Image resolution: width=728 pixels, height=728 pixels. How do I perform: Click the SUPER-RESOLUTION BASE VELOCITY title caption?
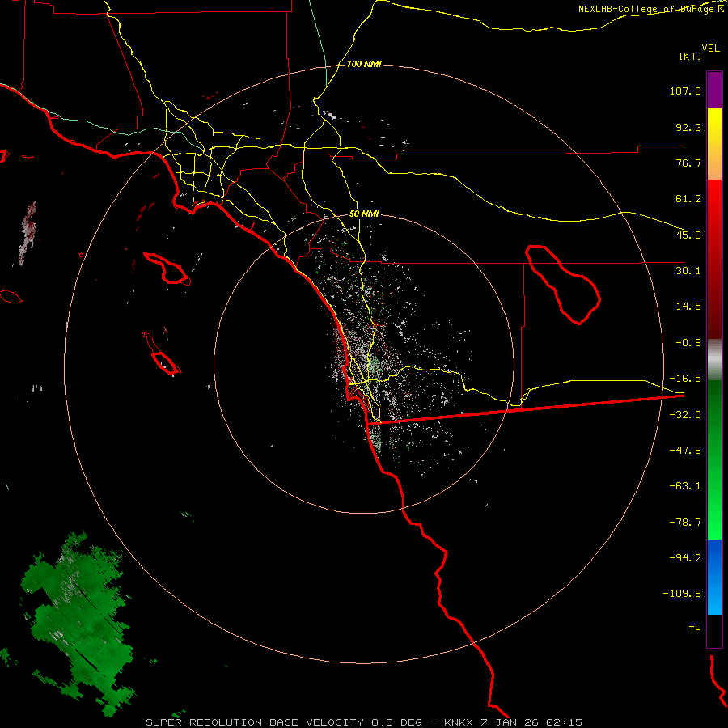(x=364, y=722)
